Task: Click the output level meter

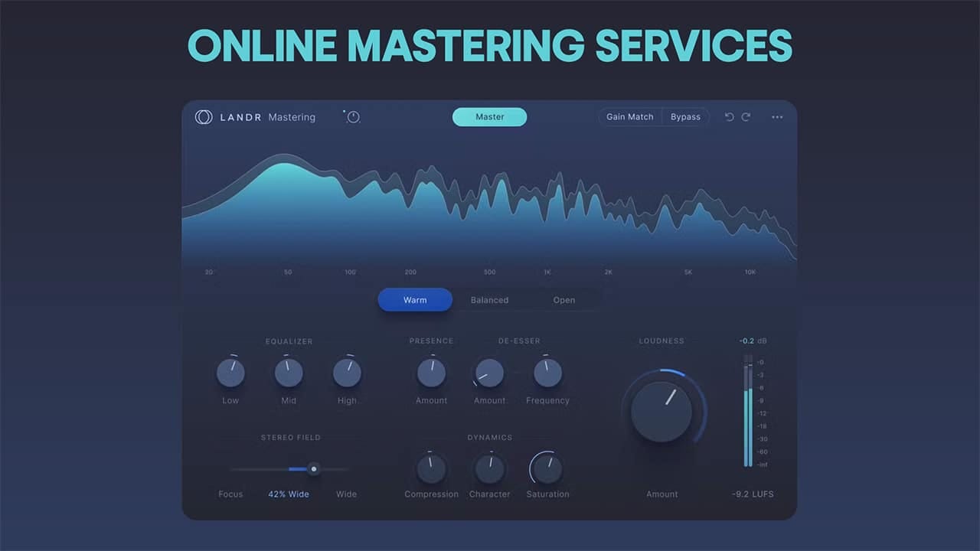Action: (x=748, y=411)
